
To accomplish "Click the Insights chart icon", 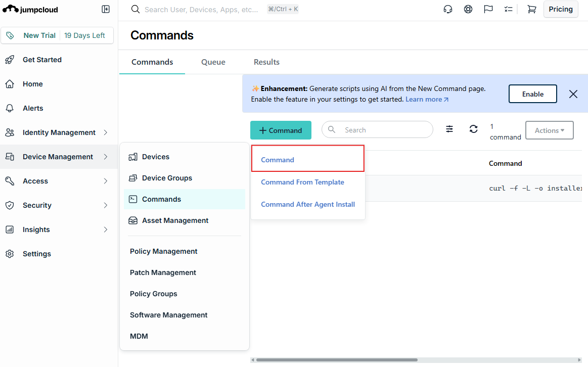I will click(x=10, y=230).
